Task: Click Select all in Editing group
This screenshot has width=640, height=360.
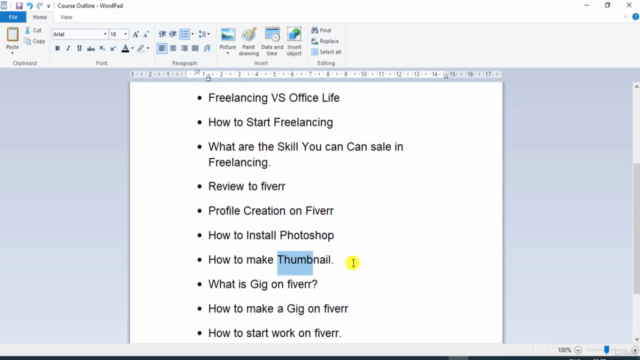Action: [326, 52]
